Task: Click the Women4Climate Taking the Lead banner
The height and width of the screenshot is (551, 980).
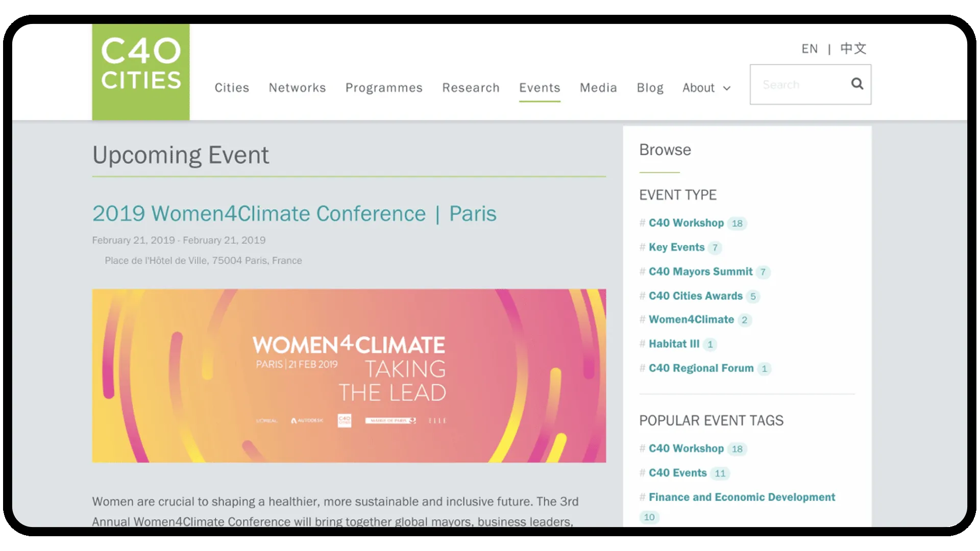Action: click(x=349, y=375)
